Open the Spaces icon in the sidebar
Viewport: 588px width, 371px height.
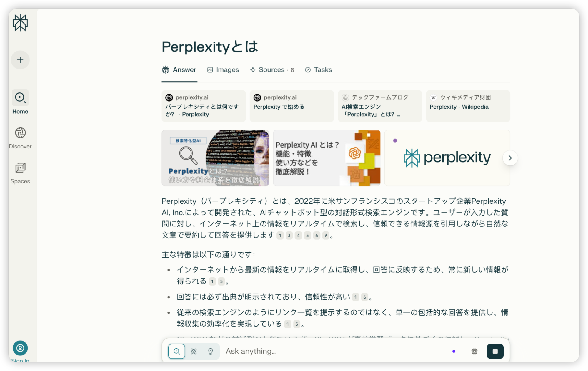tap(20, 168)
